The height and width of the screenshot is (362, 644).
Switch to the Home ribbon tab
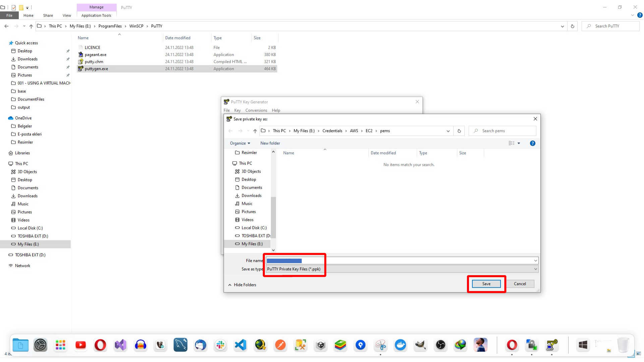[x=28, y=15]
